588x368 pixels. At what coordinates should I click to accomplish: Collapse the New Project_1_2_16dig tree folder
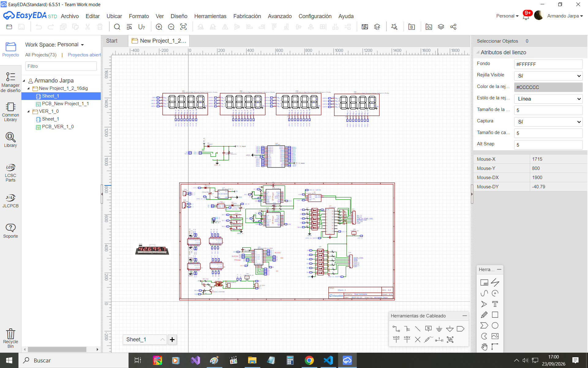28,88
